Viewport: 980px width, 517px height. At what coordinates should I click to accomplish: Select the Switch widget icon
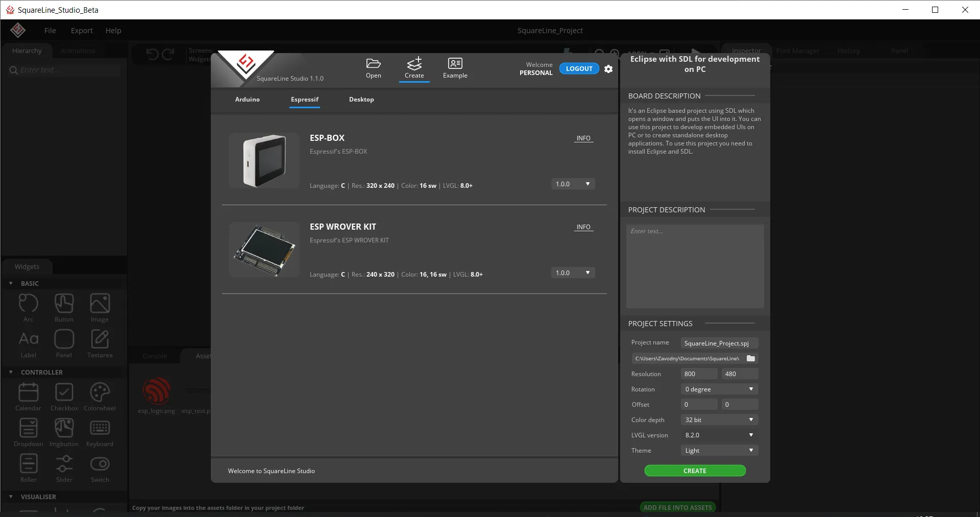click(100, 464)
